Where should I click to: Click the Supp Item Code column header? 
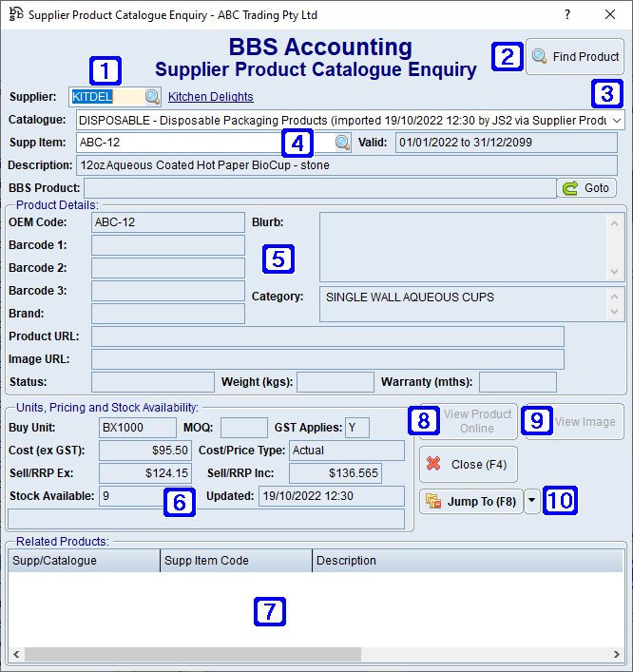(236, 561)
